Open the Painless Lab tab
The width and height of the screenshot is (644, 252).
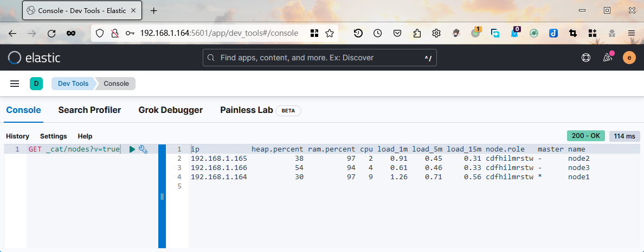247,110
